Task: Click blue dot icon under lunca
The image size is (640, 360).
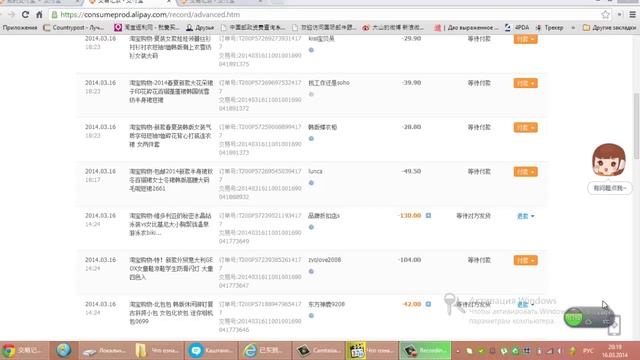Action: click(x=311, y=183)
